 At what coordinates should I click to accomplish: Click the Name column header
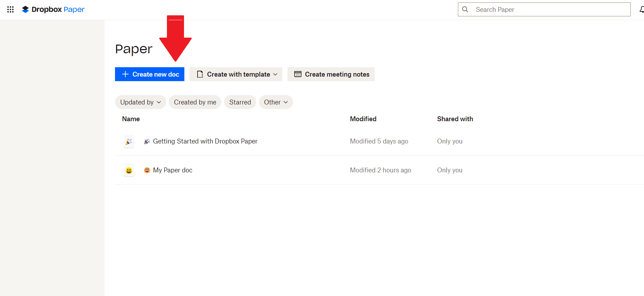pyautogui.click(x=131, y=119)
